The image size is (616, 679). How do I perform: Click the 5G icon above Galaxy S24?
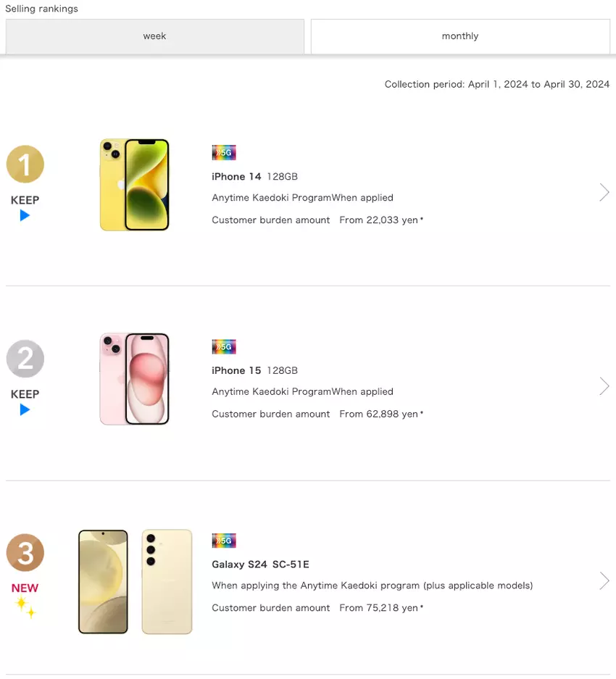(224, 541)
